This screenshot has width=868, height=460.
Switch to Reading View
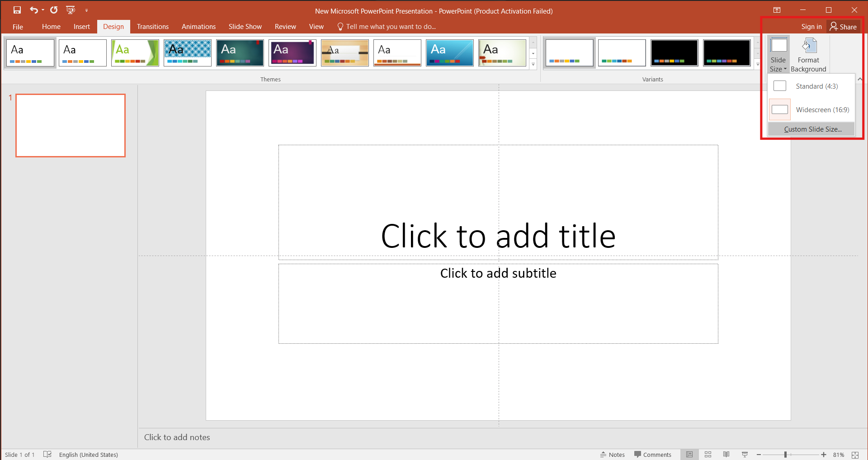coord(726,455)
